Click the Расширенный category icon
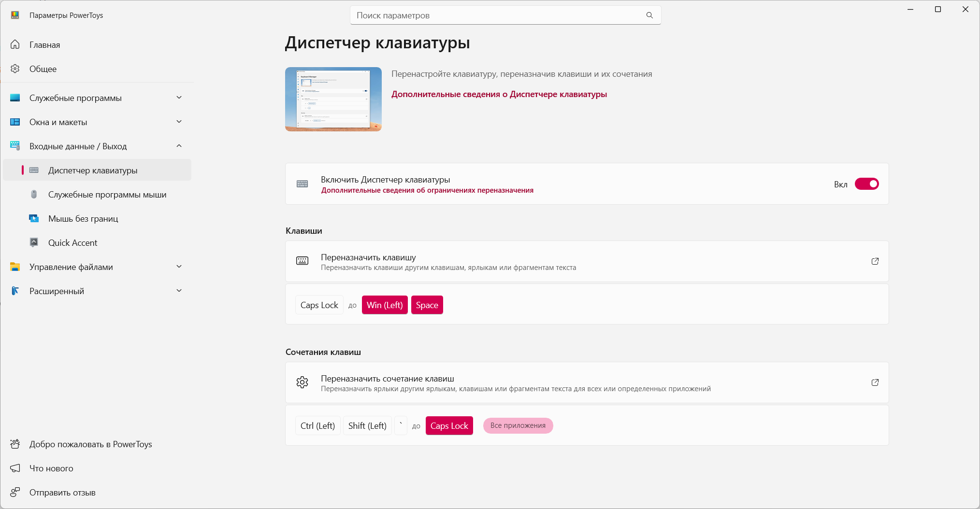This screenshot has width=980, height=509. click(15, 291)
